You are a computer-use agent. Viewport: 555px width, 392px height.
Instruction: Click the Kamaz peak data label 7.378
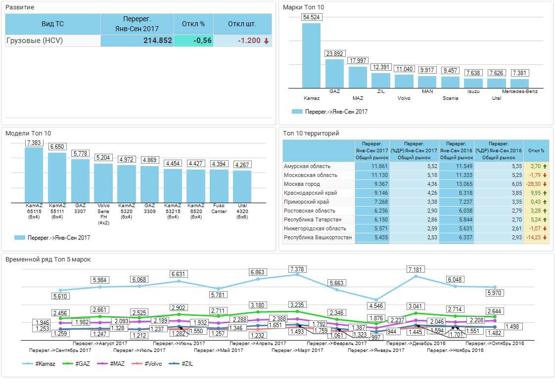coord(297,269)
